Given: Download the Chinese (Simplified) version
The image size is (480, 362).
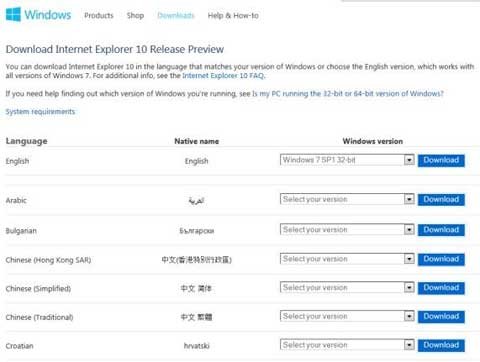Looking at the screenshot, I should [441, 288].
